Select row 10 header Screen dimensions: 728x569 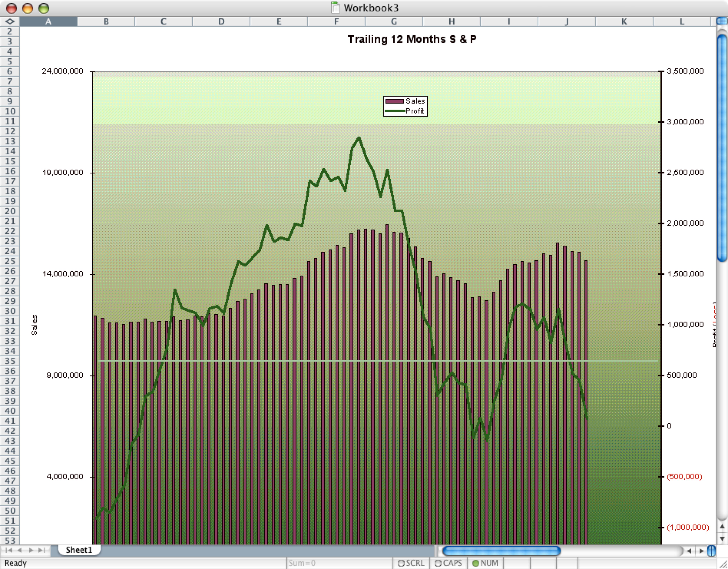click(x=10, y=111)
